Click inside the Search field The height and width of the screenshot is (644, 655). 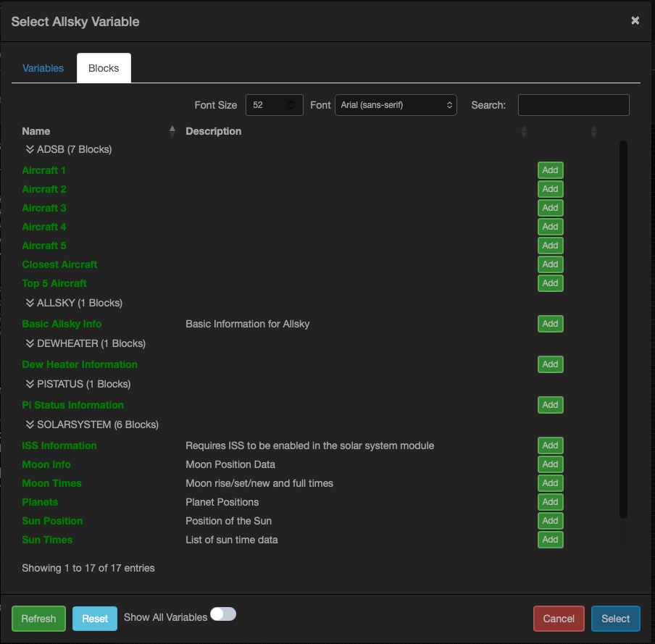573,105
